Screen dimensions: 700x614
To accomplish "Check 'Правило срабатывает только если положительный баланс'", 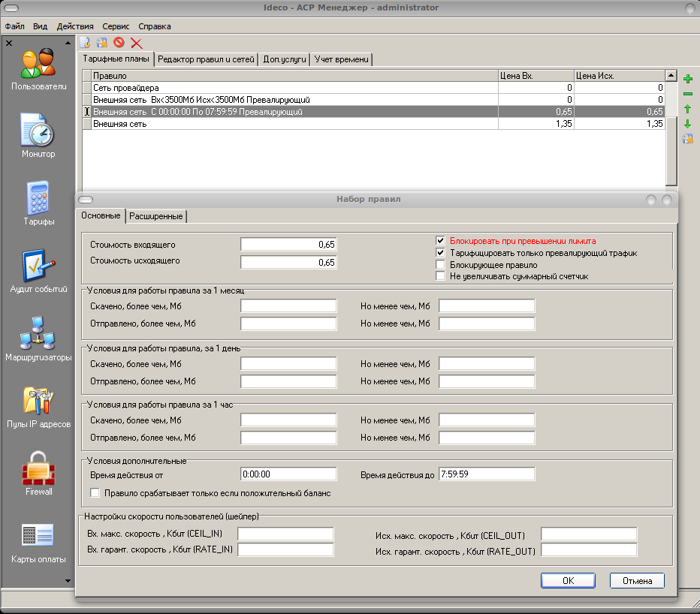I will point(95,493).
